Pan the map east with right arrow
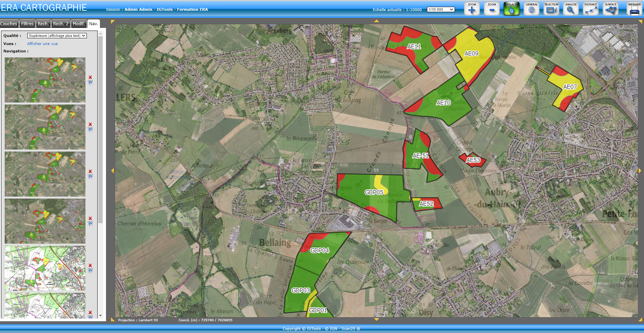Screen dimensions: 644x333 tap(640, 171)
